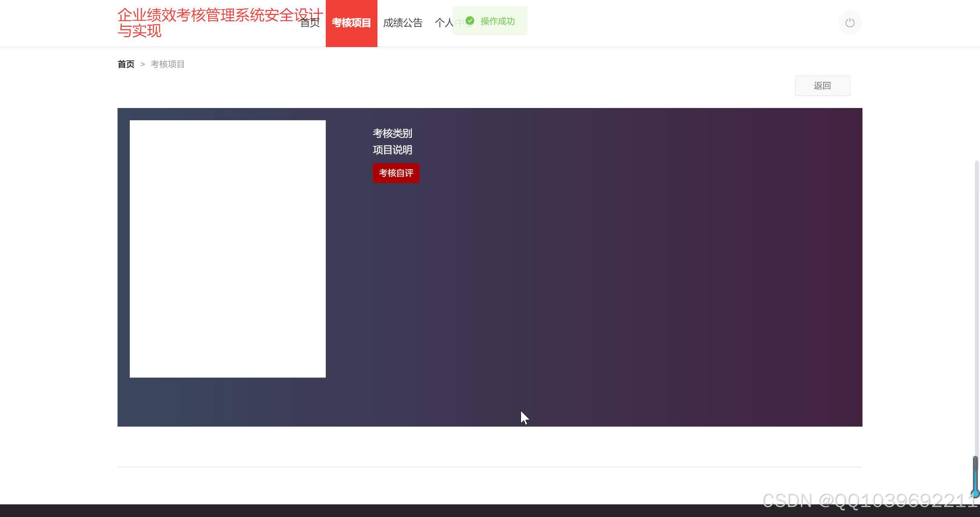Click the blank white project image
This screenshot has height=517, width=980.
pyautogui.click(x=227, y=249)
